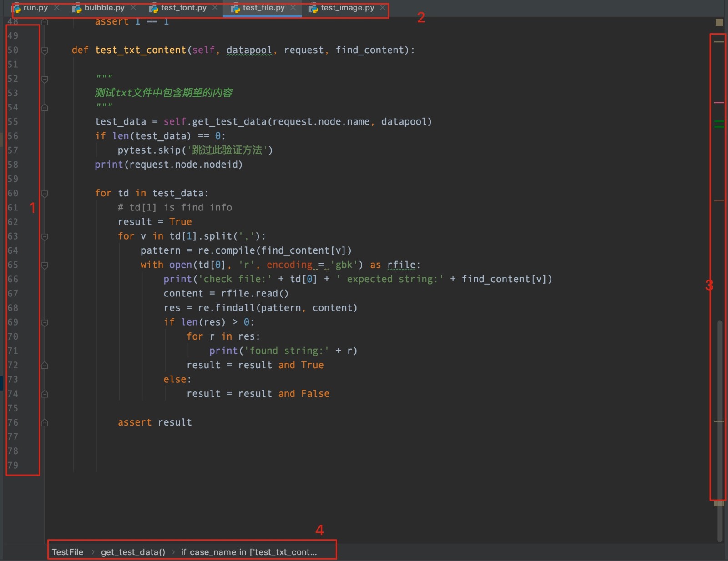Click the comment '# td[1] is find info'
The width and height of the screenshot is (728, 561).
point(175,207)
